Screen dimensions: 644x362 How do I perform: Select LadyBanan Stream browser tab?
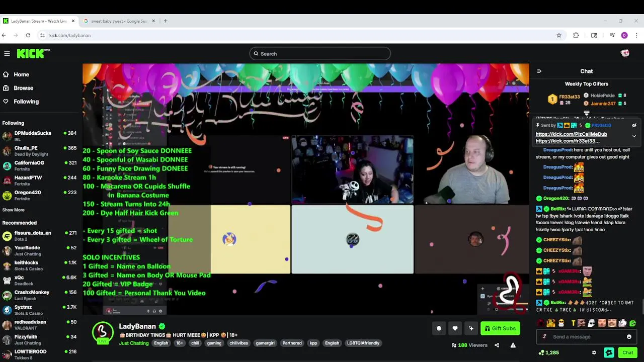(x=39, y=21)
